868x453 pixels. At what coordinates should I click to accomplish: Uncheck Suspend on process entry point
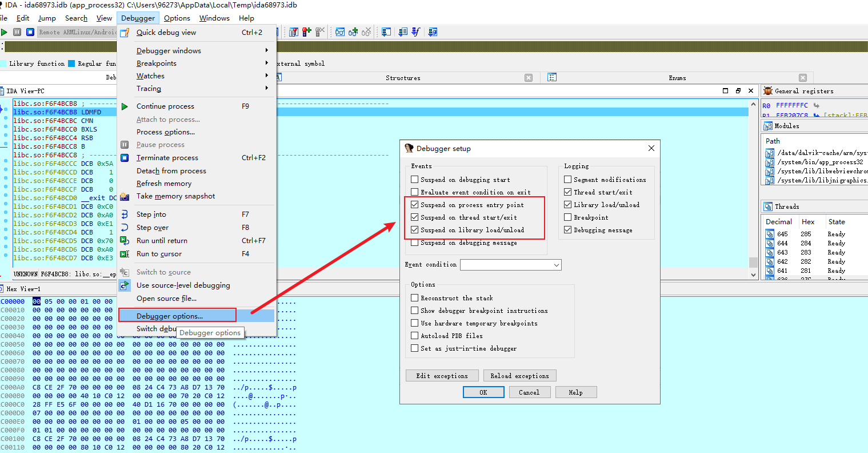(x=415, y=205)
